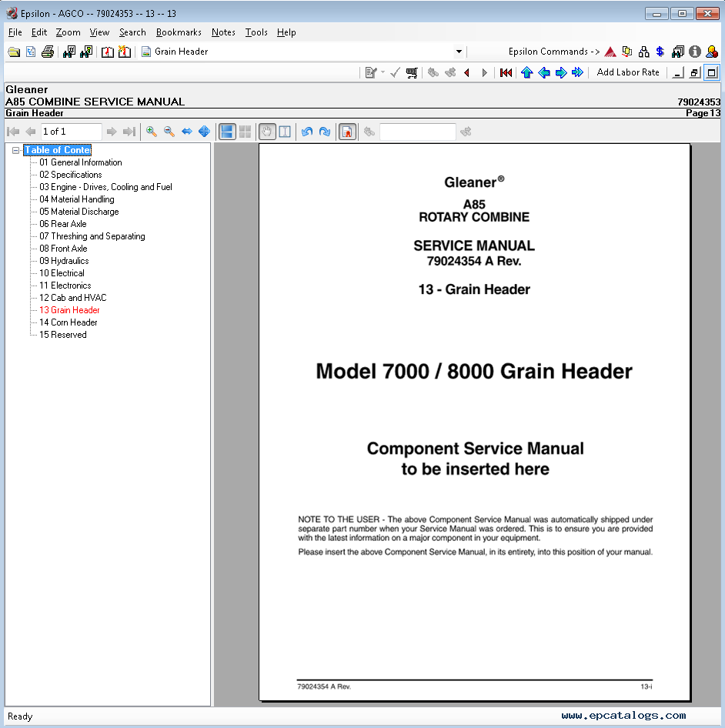The image size is (725, 728).
Task: Click the small red left triangle icon
Action: click(467, 73)
